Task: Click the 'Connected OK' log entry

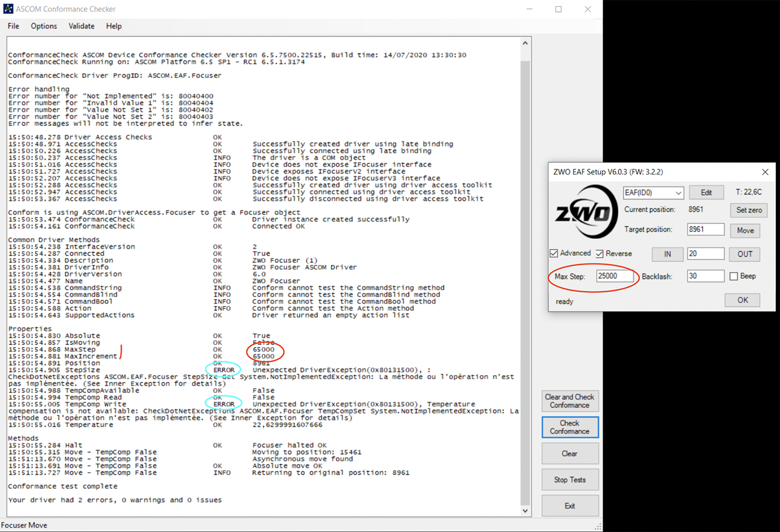Action: tap(279, 227)
